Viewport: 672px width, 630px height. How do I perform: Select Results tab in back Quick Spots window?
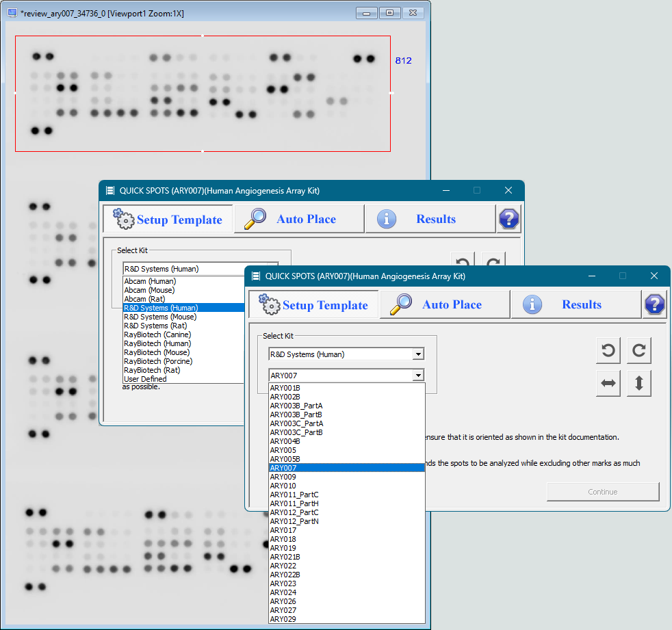430,219
